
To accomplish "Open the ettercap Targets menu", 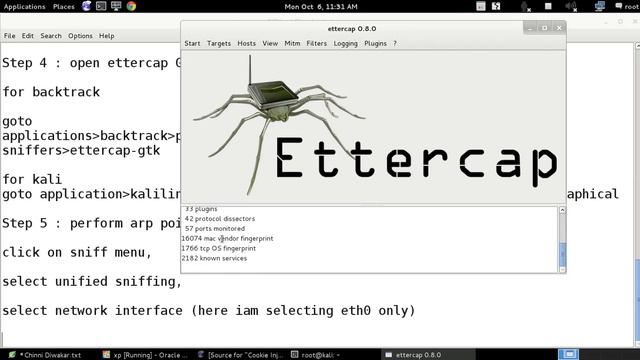I will (x=219, y=43).
